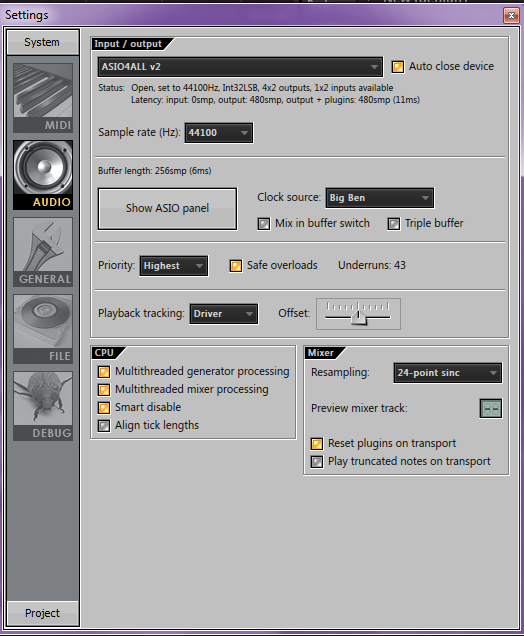Click the Latency info line

pos(275,100)
